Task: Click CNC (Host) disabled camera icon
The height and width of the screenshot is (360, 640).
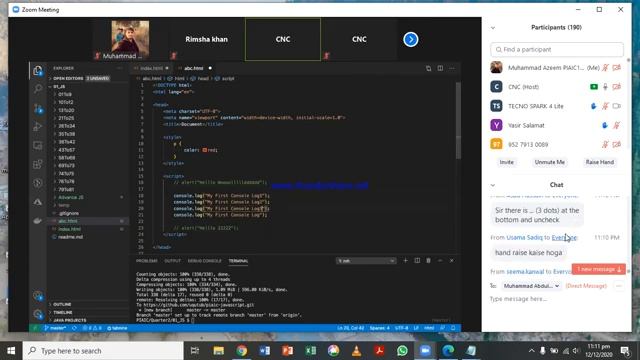Action: tap(617, 87)
